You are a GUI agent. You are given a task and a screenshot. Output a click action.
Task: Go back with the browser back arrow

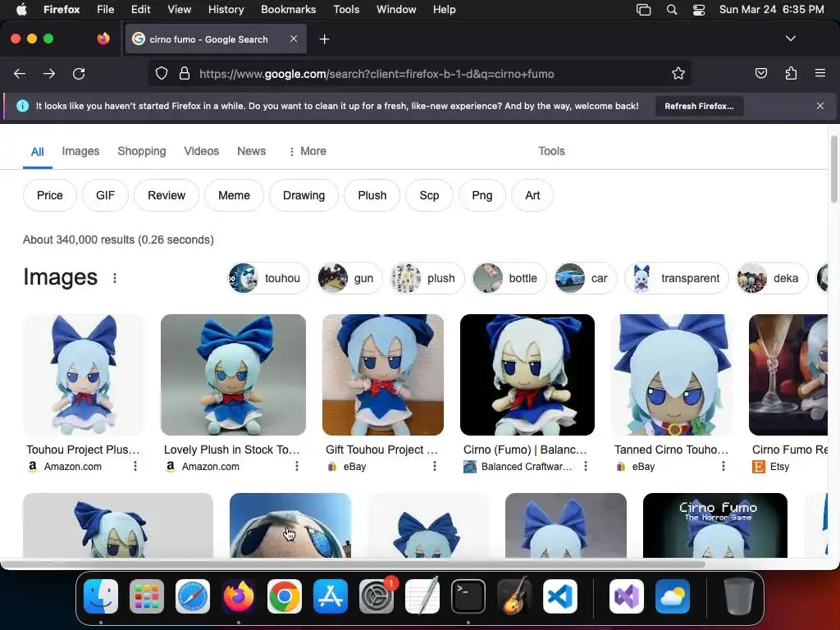(x=20, y=74)
